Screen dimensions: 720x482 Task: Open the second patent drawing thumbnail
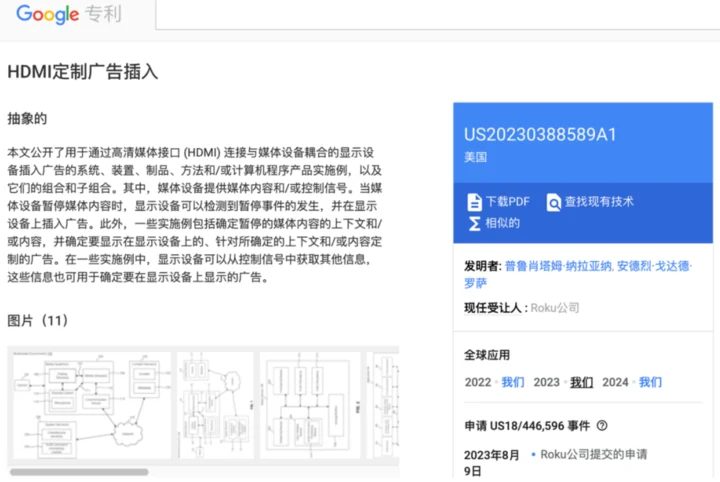[215, 405]
